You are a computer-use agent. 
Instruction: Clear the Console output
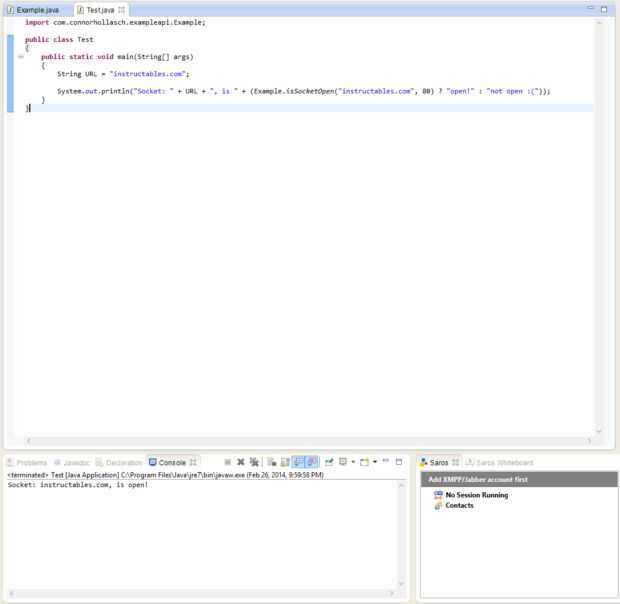click(272, 462)
